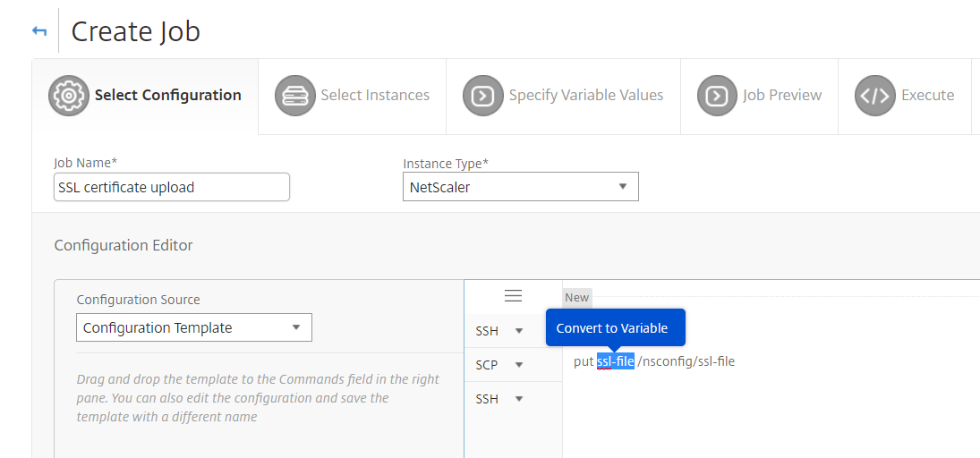980x458 pixels.
Task: Click the /nsconfig/ssl-file path text
Action: pos(686,361)
